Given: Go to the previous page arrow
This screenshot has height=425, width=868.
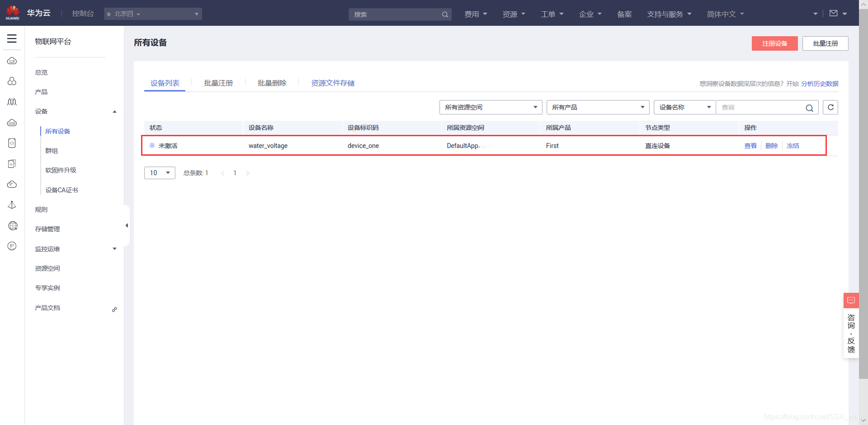Looking at the screenshot, I should click(x=222, y=173).
